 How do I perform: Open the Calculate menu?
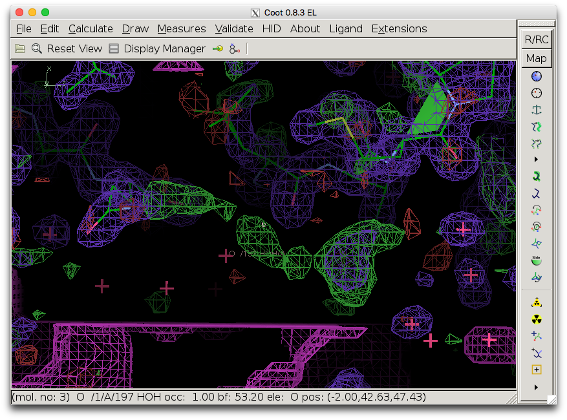(91, 29)
